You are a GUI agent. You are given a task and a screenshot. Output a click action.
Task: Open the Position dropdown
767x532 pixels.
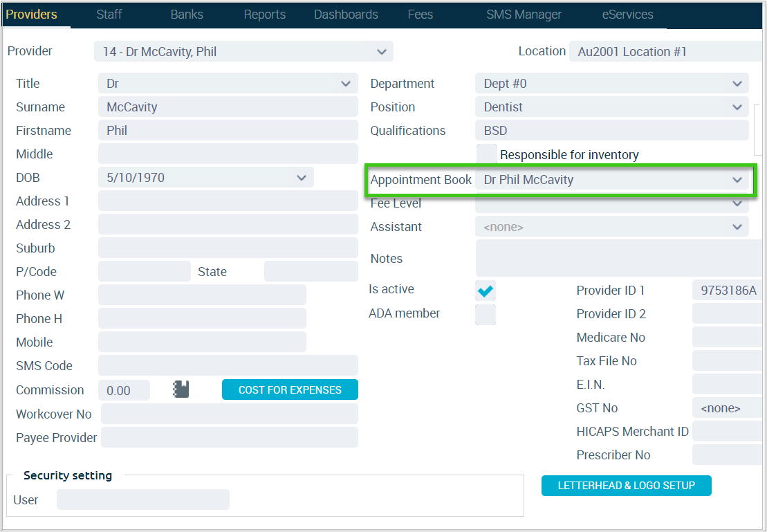tap(611, 107)
